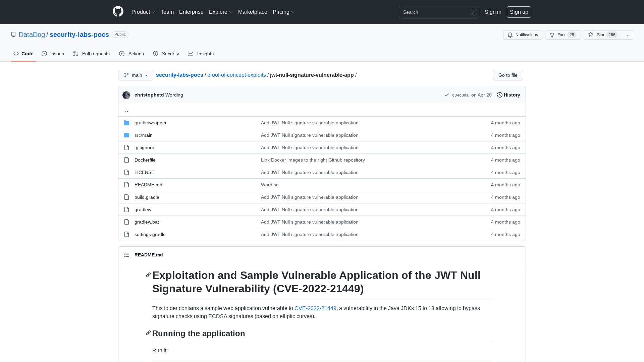
Task: Click the file icon next to LICENSE
Action: [126, 172]
